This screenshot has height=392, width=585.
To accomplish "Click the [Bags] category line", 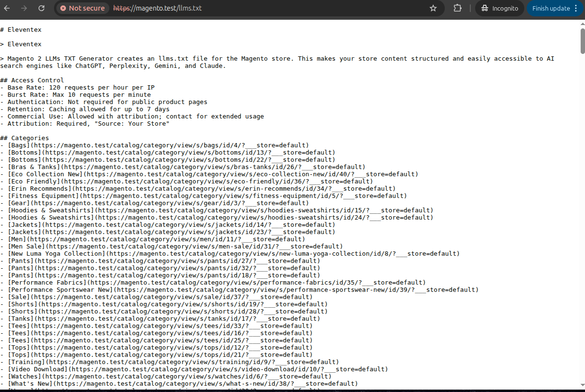I will pos(154,145).
